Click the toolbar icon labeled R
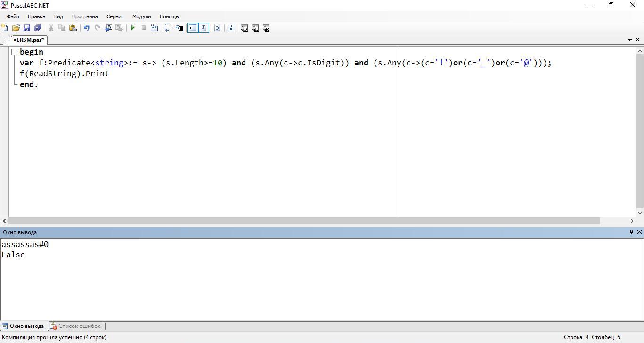This screenshot has width=644, height=343. (x=266, y=28)
